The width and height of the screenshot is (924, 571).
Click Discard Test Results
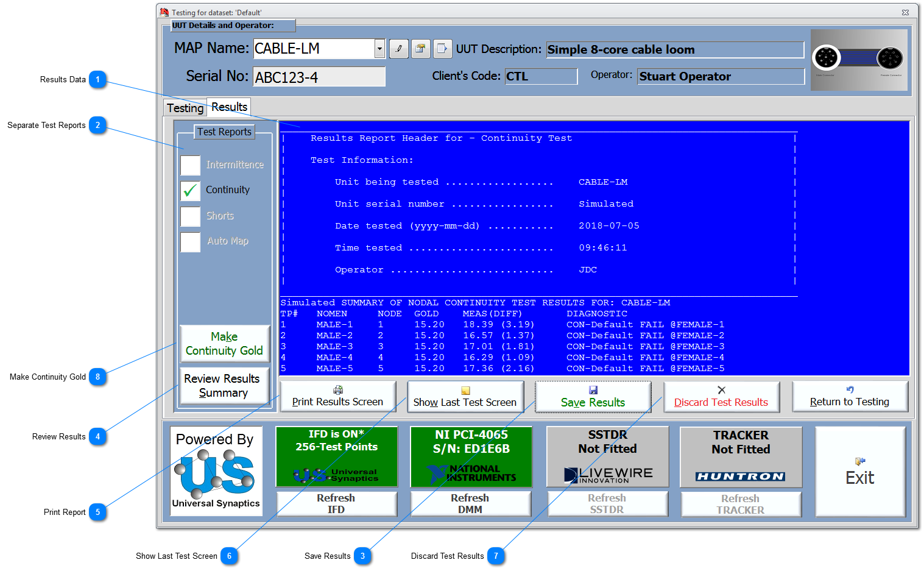point(721,397)
